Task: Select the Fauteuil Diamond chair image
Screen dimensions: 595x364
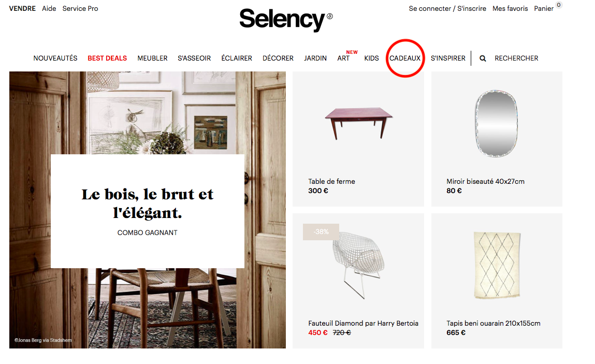Action: [358, 265]
